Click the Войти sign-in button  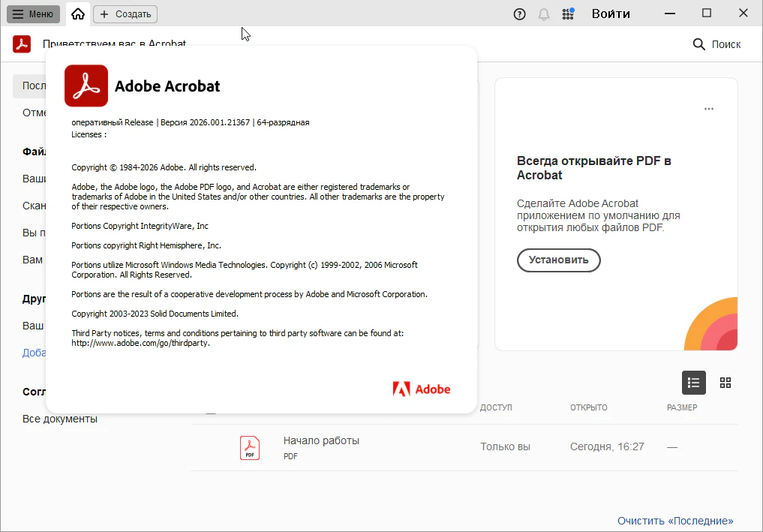(610, 14)
